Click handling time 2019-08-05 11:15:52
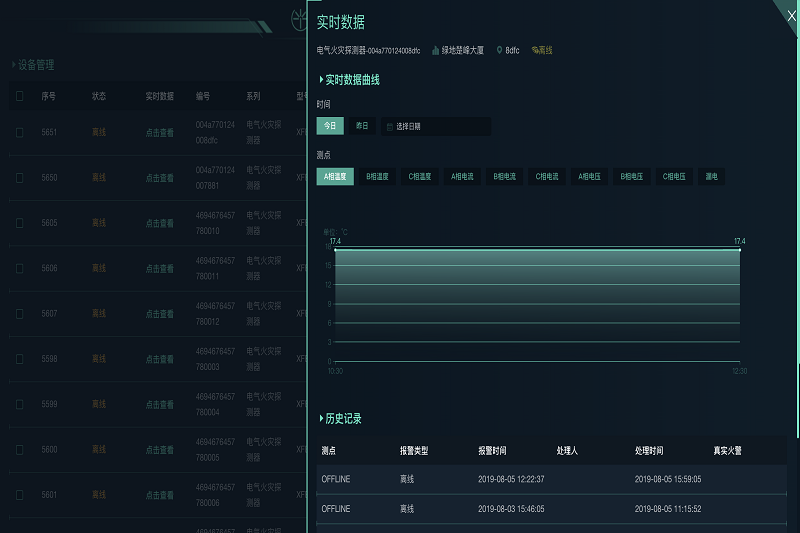 [668, 509]
